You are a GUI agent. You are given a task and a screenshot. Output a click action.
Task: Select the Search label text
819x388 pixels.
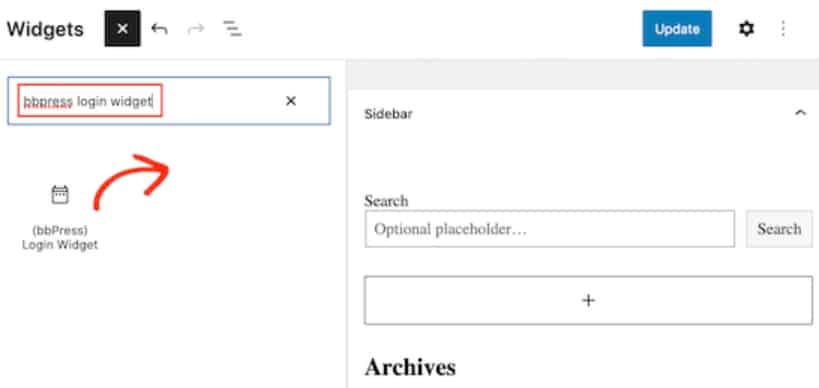coord(386,201)
